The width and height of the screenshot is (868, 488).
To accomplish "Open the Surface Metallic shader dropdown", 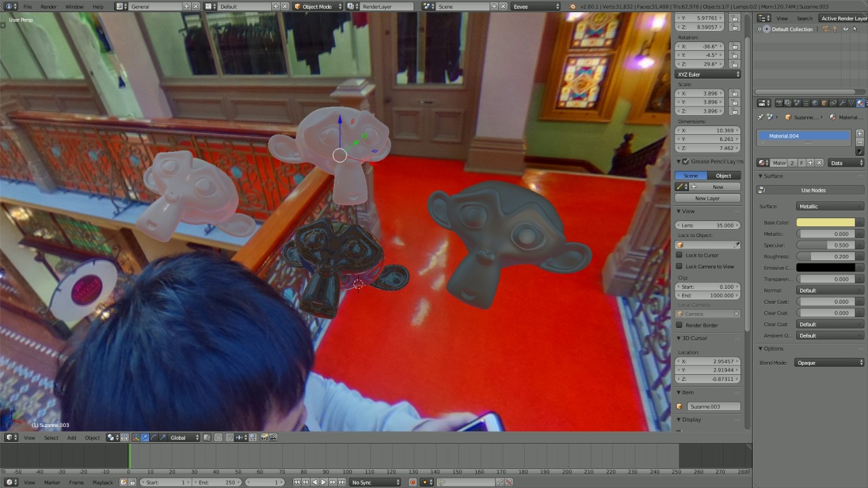I will pyautogui.click(x=830, y=206).
